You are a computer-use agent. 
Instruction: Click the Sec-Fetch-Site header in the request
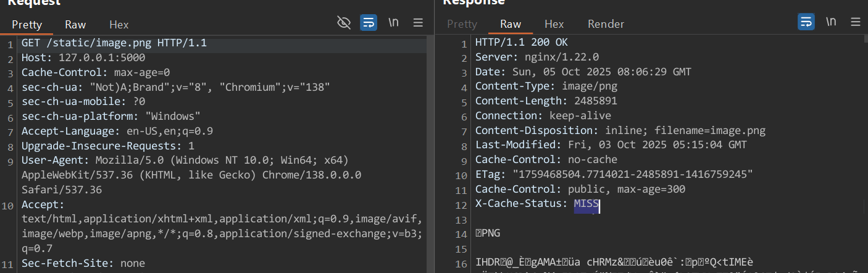pyautogui.click(x=83, y=263)
